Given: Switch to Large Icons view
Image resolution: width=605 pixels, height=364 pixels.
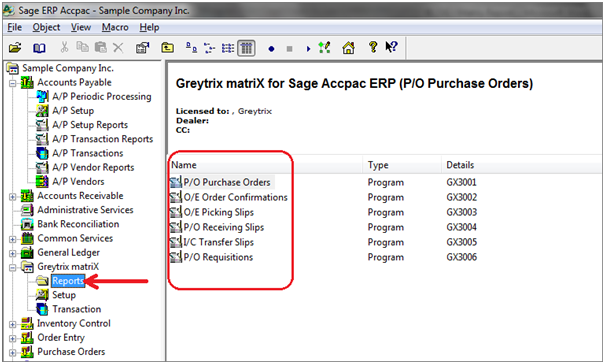Looking at the screenshot, I should pos(191,48).
